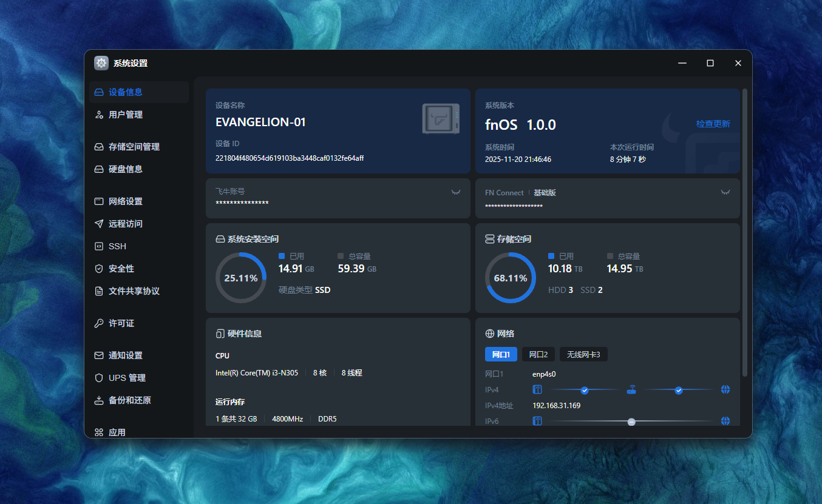Show the hidden FN Connect ID

[725, 192]
